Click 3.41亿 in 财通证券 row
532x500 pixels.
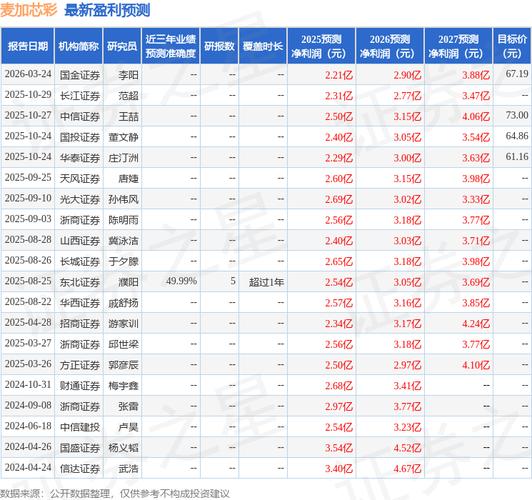tap(407, 386)
